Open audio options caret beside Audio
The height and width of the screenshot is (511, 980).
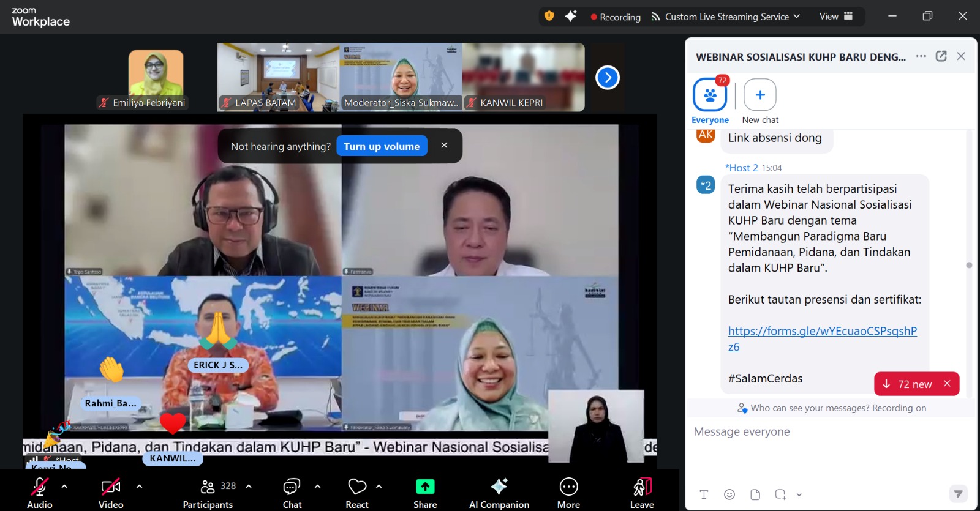(64, 487)
